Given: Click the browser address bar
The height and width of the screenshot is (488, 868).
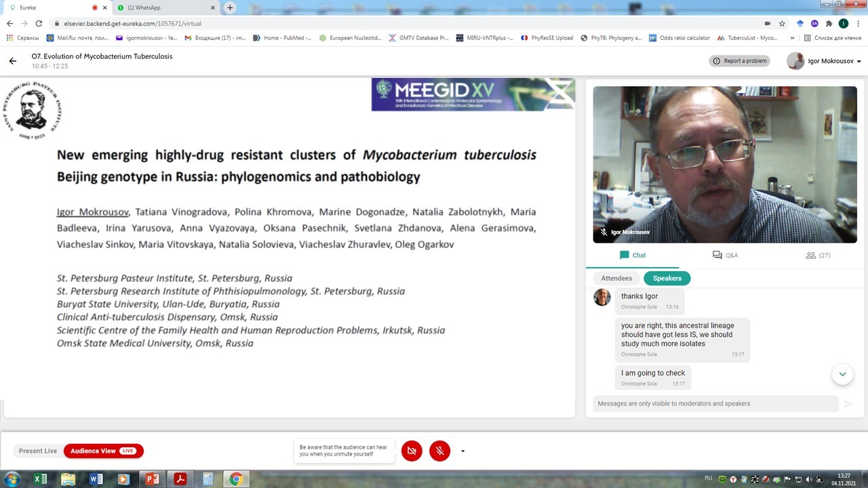Looking at the screenshot, I should tap(407, 23).
